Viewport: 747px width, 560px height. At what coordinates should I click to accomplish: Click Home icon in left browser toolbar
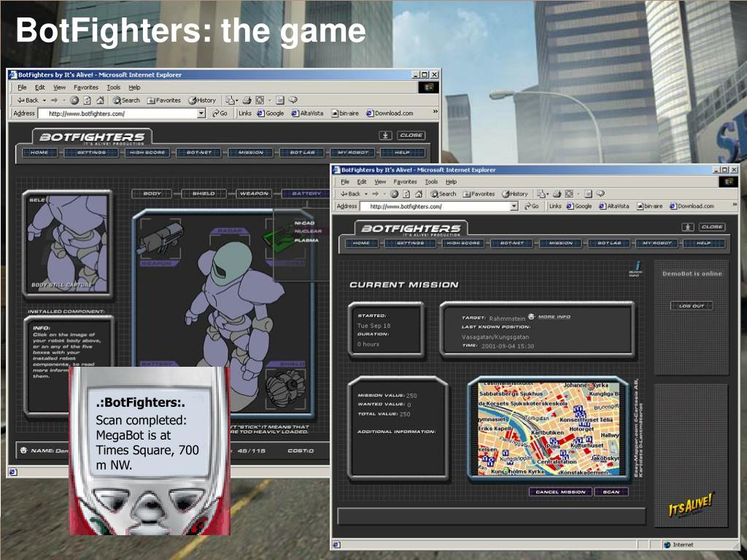pos(100,101)
